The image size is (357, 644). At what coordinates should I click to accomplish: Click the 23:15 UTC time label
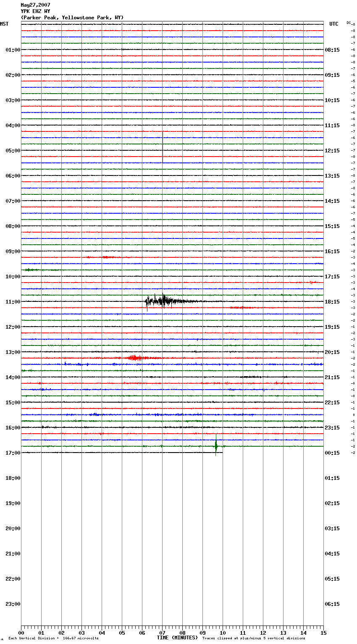click(x=332, y=428)
